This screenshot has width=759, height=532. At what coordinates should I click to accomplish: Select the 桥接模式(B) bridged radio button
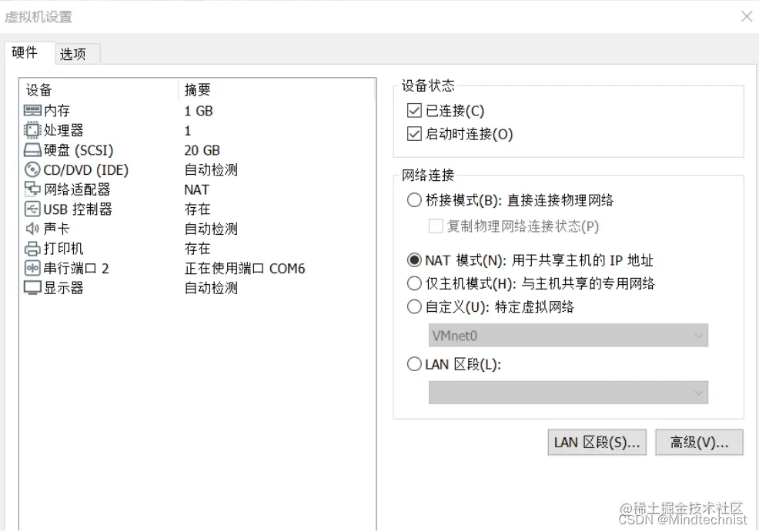[x=414, y=200]
